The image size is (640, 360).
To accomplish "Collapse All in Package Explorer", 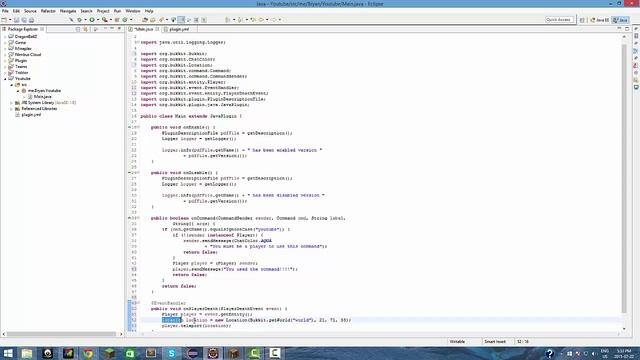I will point(78,29).
